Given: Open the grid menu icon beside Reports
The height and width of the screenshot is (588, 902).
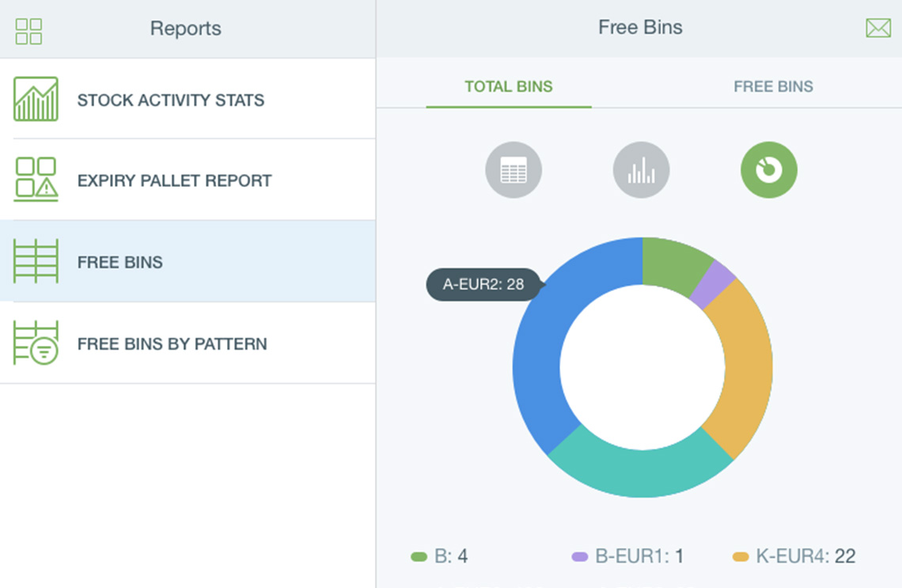Looking at the screenshot, I should [x=28, y=31].
